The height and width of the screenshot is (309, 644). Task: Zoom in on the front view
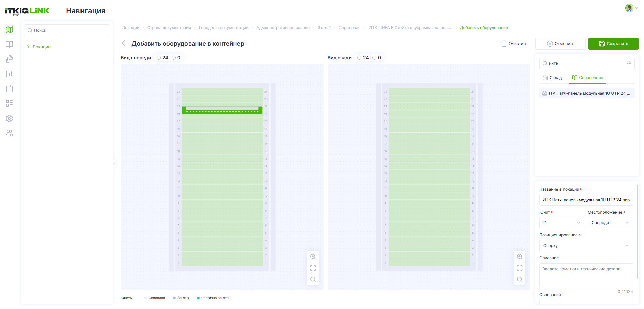click(x=313, y=257)
